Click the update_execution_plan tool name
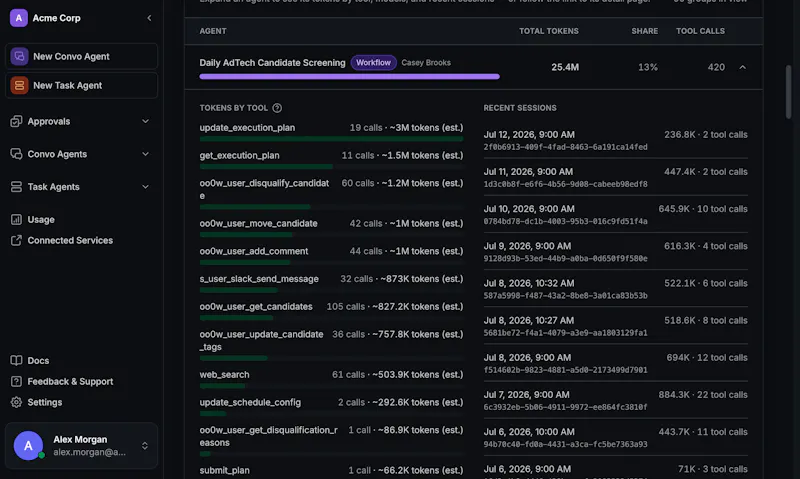 [247, 128]
